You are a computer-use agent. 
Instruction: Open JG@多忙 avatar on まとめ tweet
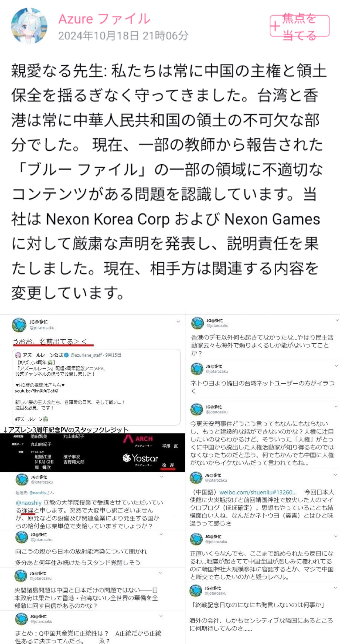[21, 619]
